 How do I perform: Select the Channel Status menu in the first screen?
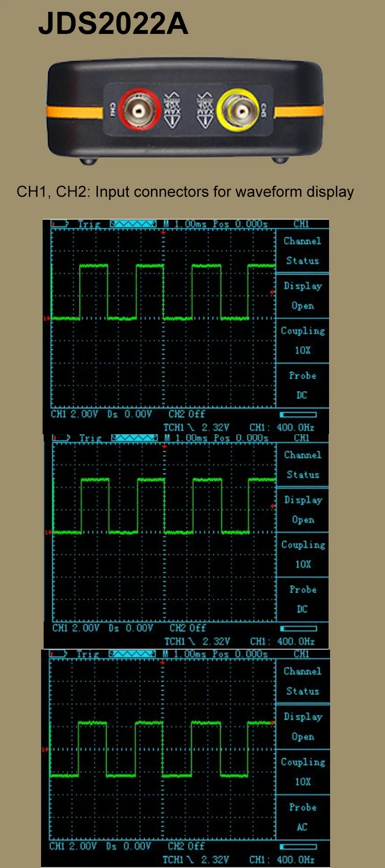(x=302, y=251)
